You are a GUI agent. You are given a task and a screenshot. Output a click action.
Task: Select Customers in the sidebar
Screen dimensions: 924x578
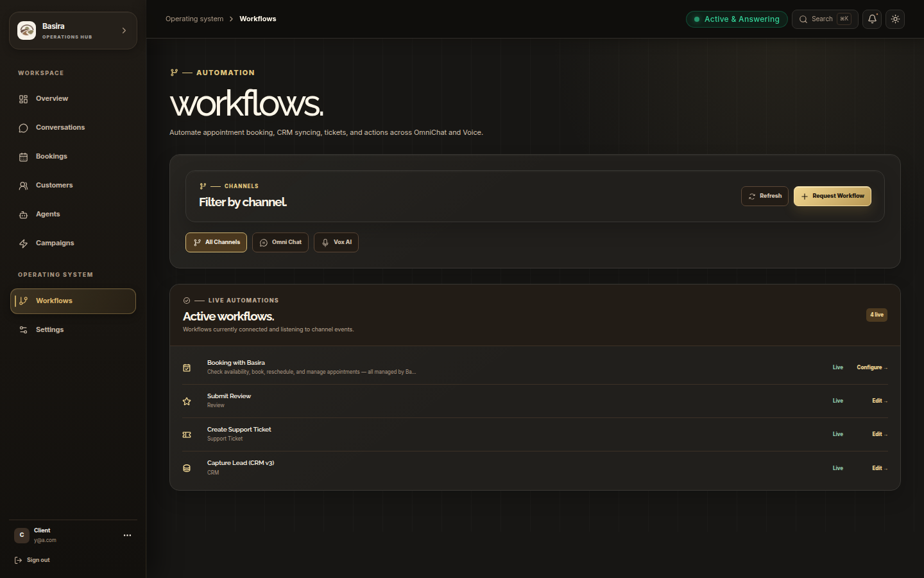click(73, 186)
